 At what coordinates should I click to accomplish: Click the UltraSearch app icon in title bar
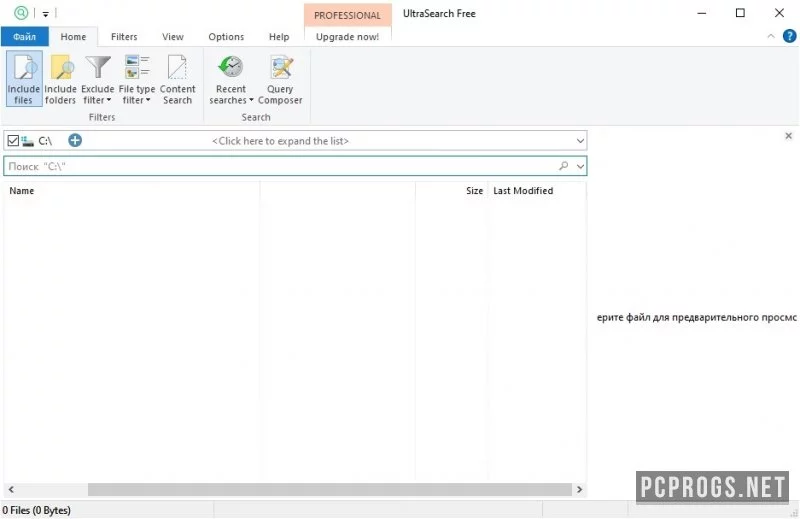[x=21, y=13]
